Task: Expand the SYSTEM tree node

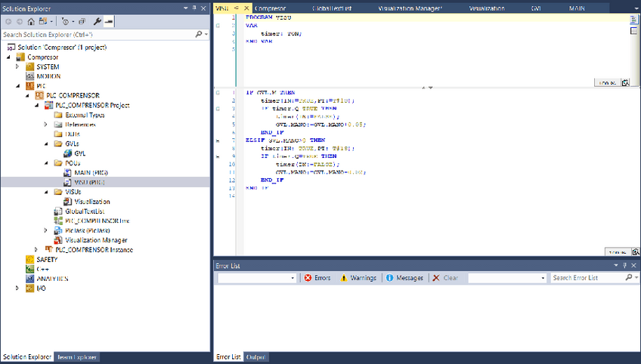Action: 18,66
